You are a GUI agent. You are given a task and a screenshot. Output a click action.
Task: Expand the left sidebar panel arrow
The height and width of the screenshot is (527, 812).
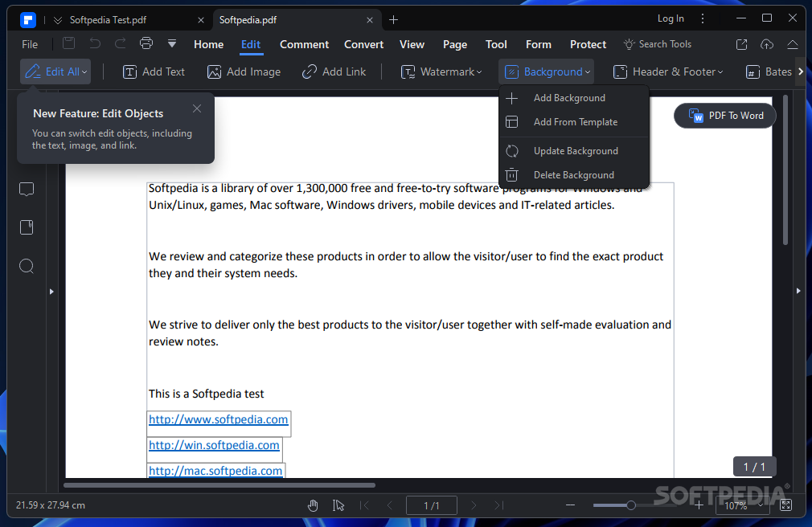(51, 292)
